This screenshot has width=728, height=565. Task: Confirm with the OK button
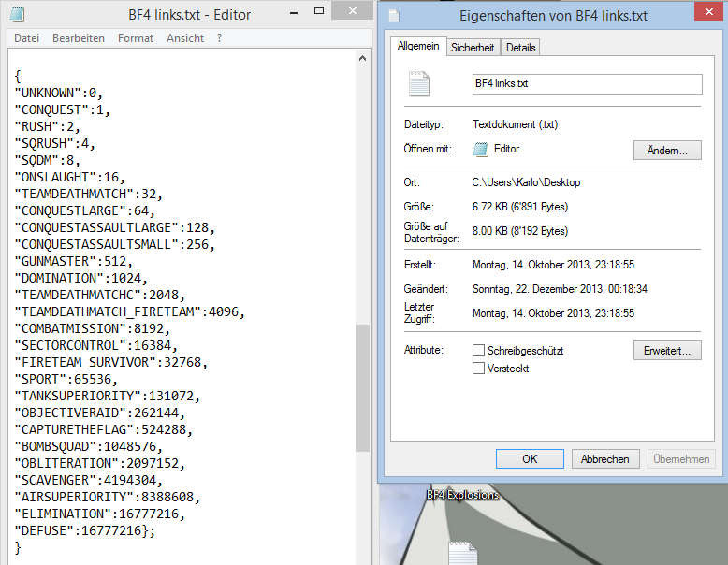530,458
